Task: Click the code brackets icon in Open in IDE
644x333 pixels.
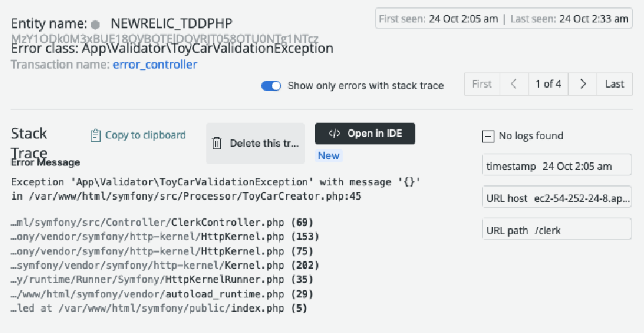Action: (x=334, y=134)
